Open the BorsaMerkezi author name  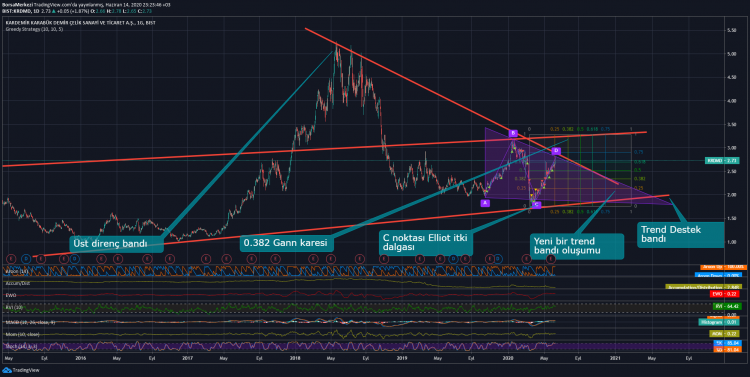pos(17,5)
